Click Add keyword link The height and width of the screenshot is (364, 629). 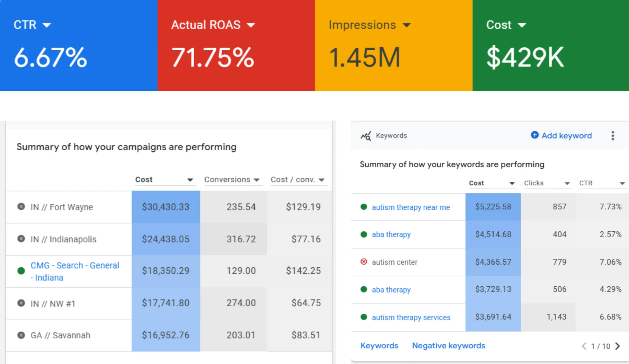tap(566, 136)
